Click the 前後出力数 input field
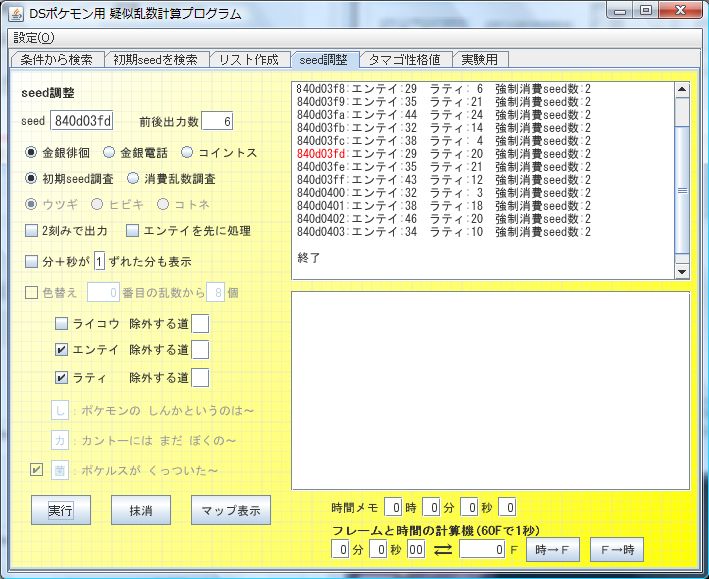 tap(217, 121)
